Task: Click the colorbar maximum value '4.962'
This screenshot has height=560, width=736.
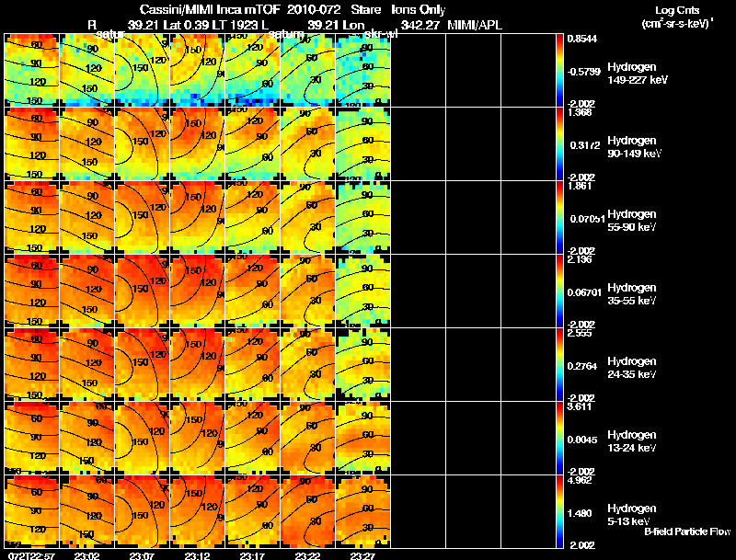Action: point(580,481)
